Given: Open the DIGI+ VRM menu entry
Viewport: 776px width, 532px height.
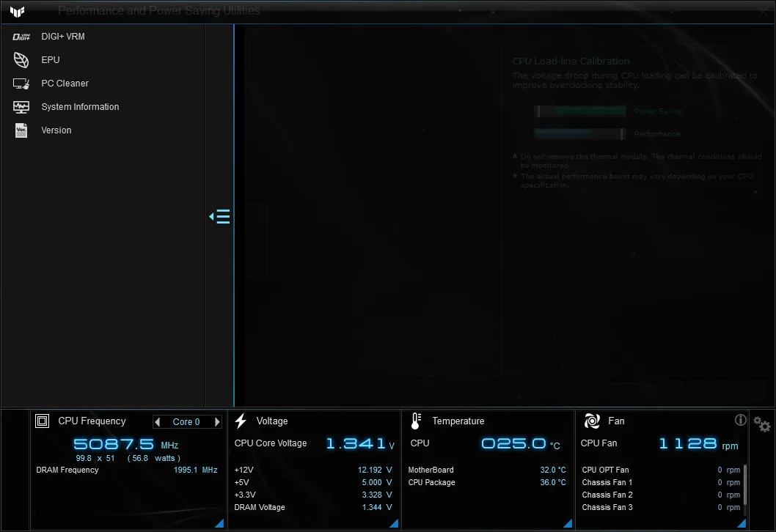Looking at the screenshot, I should (x=63, y=37).
